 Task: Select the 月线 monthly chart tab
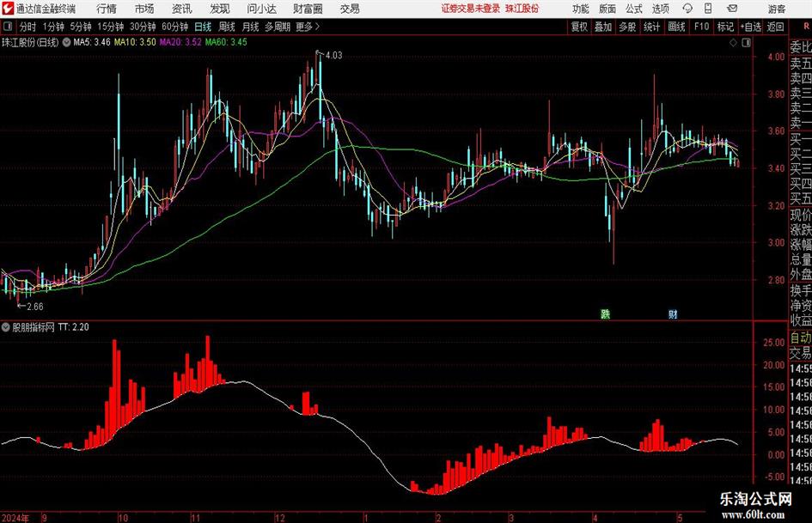[x=250, y=27]
